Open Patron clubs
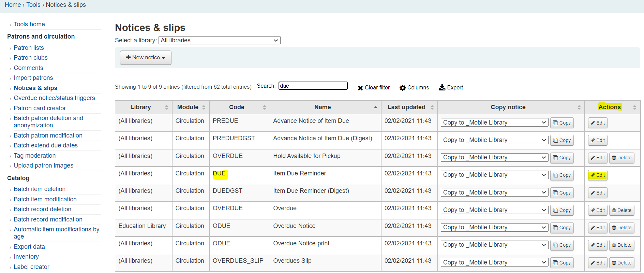Screen dimensions: 644x273 (31, 58)
